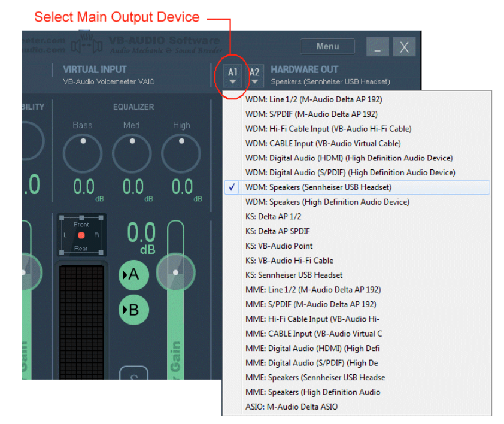Select MME: Speakers (High Definition Audio entry
Screen dimensions: 504x424
click(357, 392)
